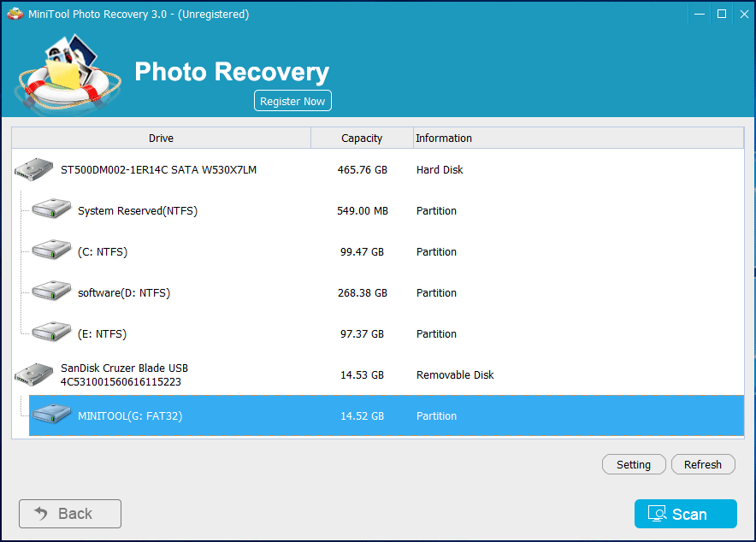Click the C: NTFS partition drive icon
This screenshot has width=756, height=542.
pos(51,251)
